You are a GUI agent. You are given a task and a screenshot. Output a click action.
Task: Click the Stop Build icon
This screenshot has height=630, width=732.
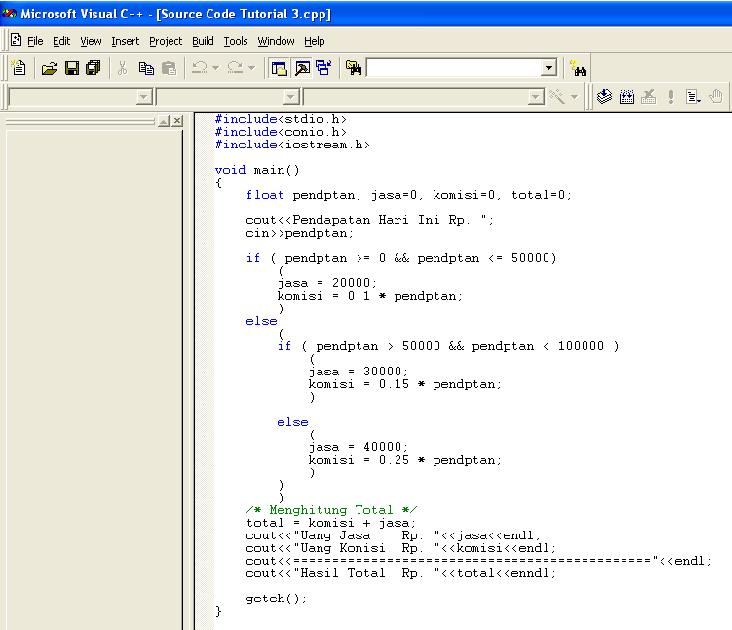coord(648,97)
